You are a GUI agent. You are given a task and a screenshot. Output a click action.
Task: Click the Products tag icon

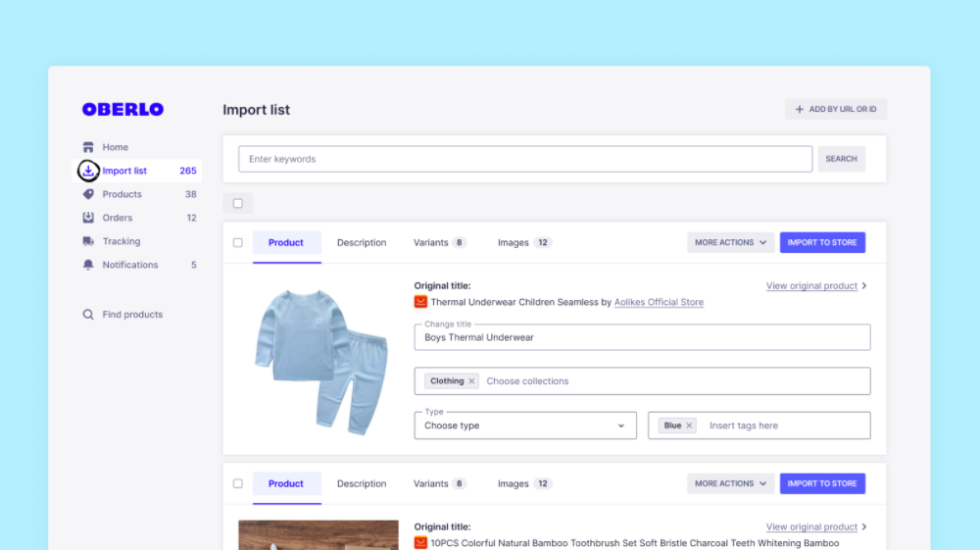pyautogui.click(x=88, y=194)
